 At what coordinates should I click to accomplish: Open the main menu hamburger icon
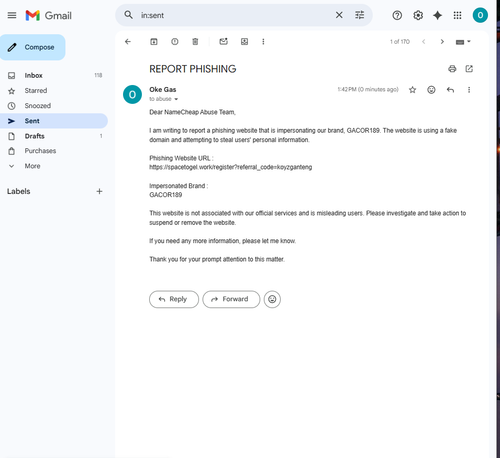click(12, 15)
